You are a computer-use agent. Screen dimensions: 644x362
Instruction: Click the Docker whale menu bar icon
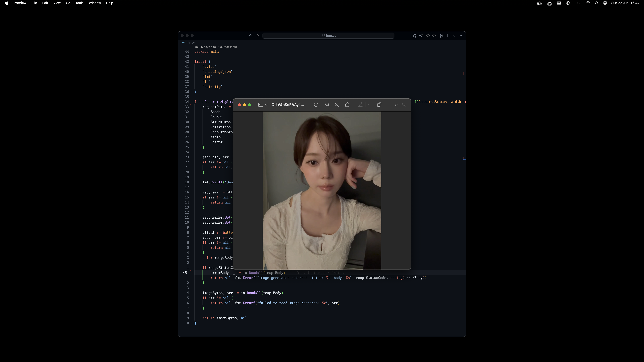tap(539, 3)
